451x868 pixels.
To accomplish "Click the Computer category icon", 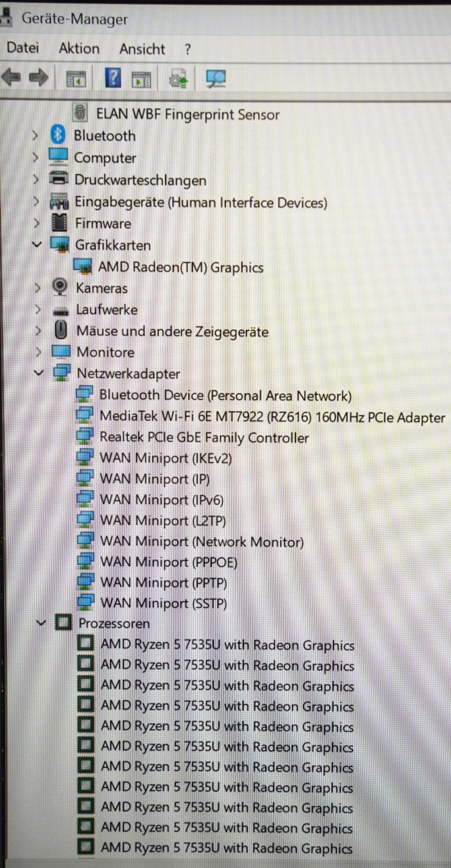I will pos(58,156).
